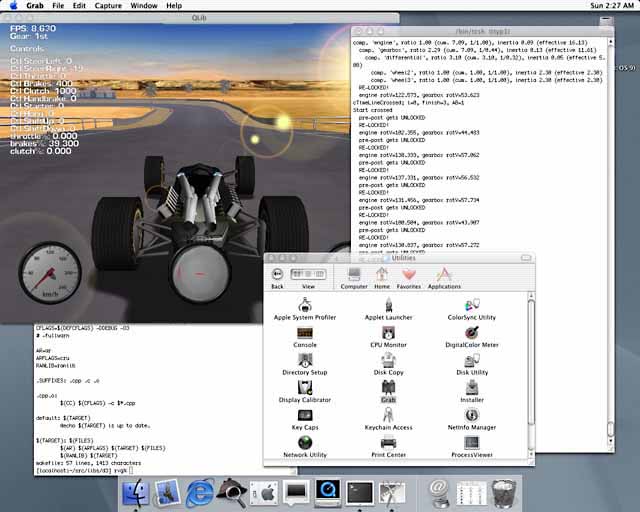Click QuickTime Player in the Dock
The height and width of the screenshot is (512, 640).
(327, 491)
